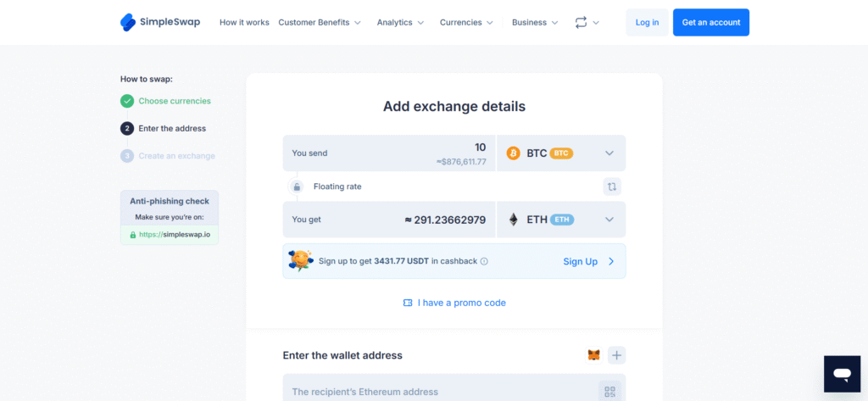Click Get an account button

click(711, 23)
